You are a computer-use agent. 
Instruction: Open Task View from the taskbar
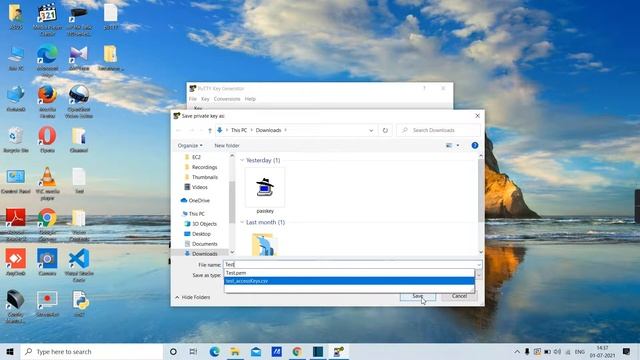coord(193,351)
